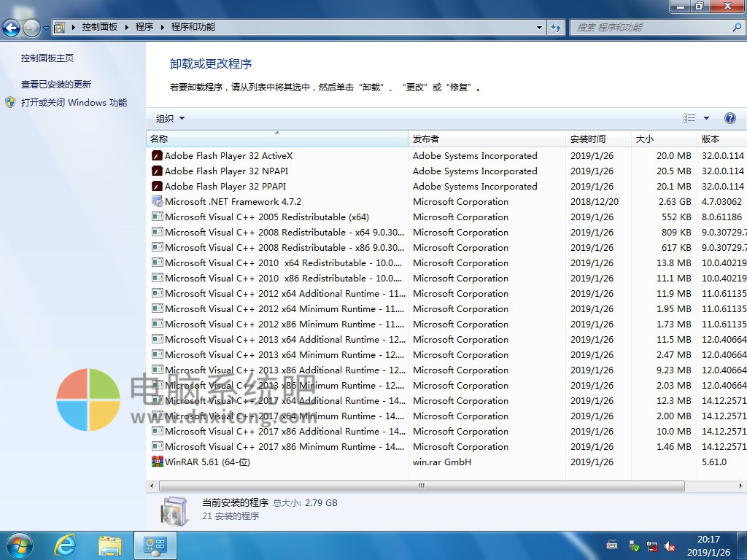Open 查看已安装的更新 link
This screenshot has height=560, width=747.
(56, 84)
